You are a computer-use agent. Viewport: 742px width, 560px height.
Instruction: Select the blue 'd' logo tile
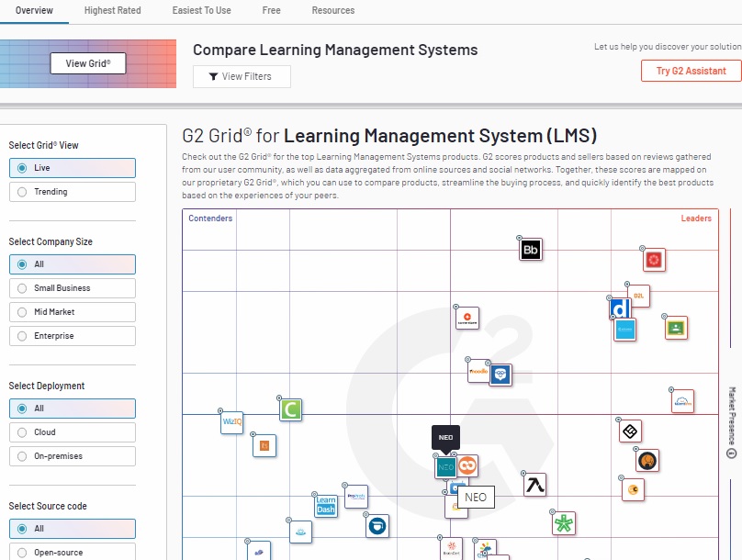coord(620,308)
